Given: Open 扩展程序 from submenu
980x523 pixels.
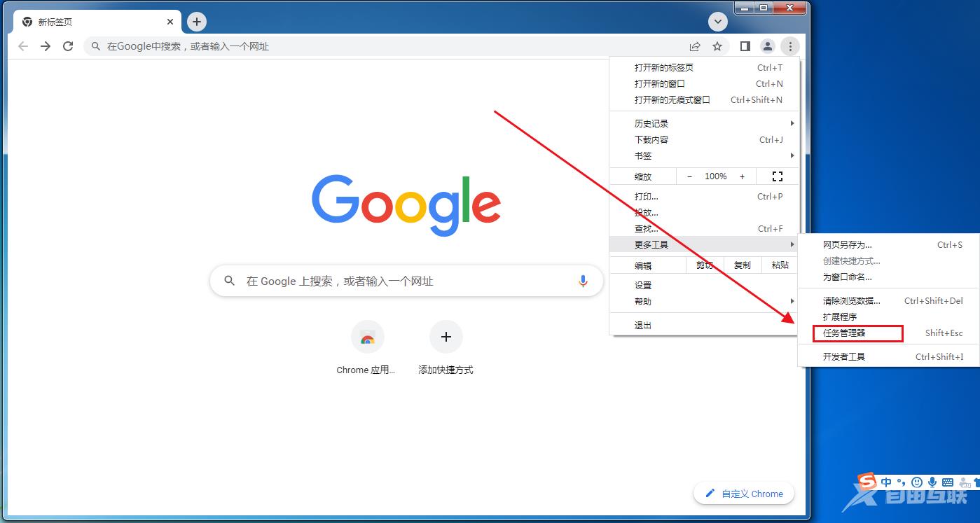Looking at the screenshot, I should tap(889, 316).
